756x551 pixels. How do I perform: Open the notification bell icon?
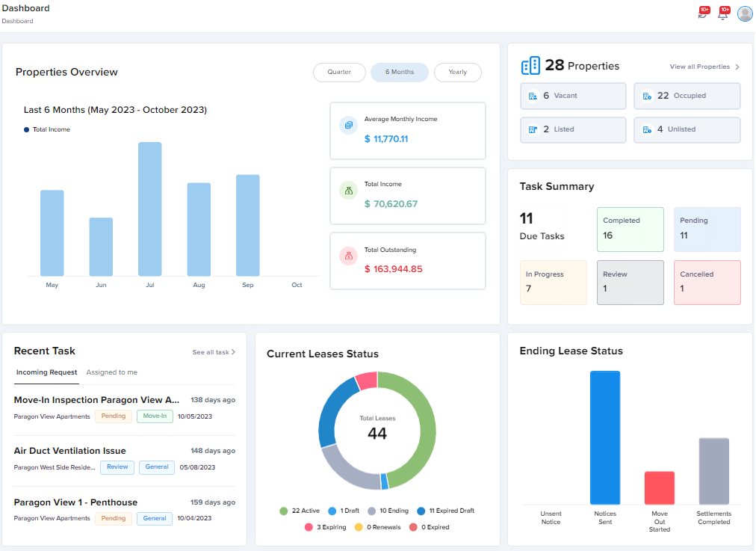tap(722, 13)
